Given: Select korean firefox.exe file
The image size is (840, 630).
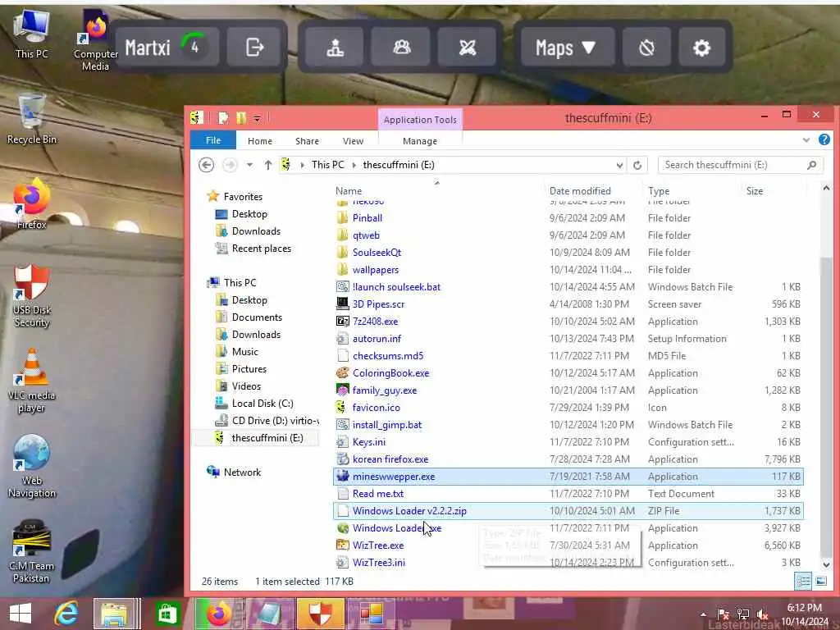Looking at the screenshot, I should coord(390,459).
